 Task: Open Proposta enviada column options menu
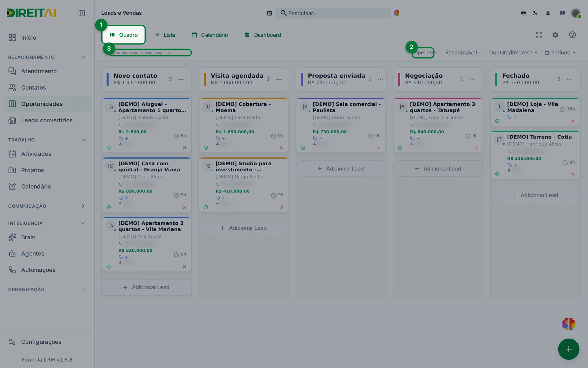(380, 79)
